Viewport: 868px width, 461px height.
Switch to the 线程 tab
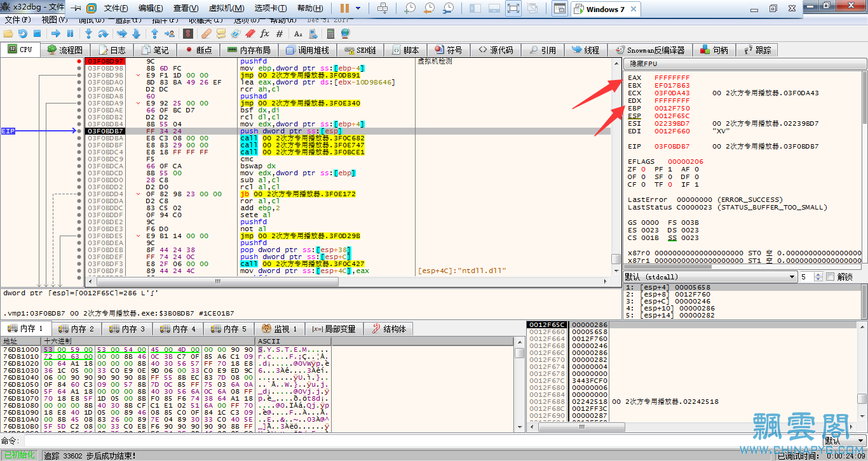point(585,50)
